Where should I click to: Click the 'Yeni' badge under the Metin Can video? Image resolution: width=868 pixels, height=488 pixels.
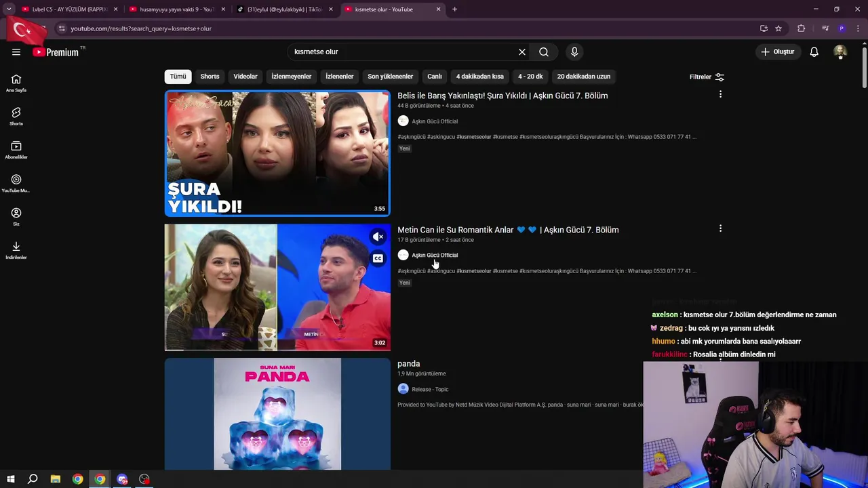(x=404, y=283)
